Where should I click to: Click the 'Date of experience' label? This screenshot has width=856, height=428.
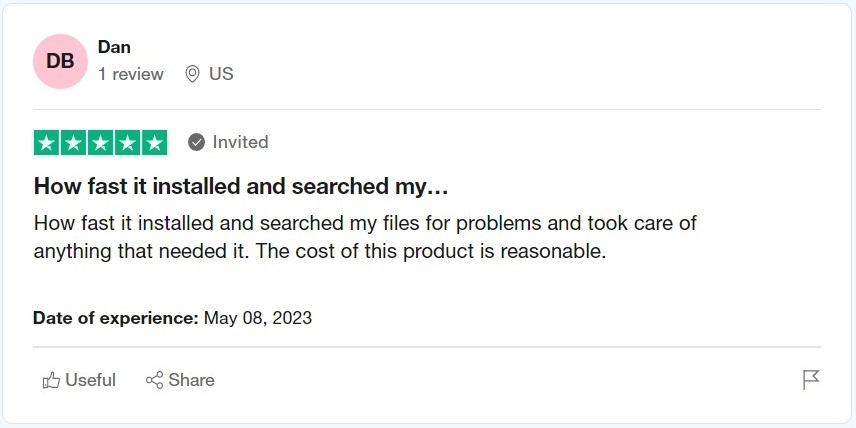click(x=116, y=318)
